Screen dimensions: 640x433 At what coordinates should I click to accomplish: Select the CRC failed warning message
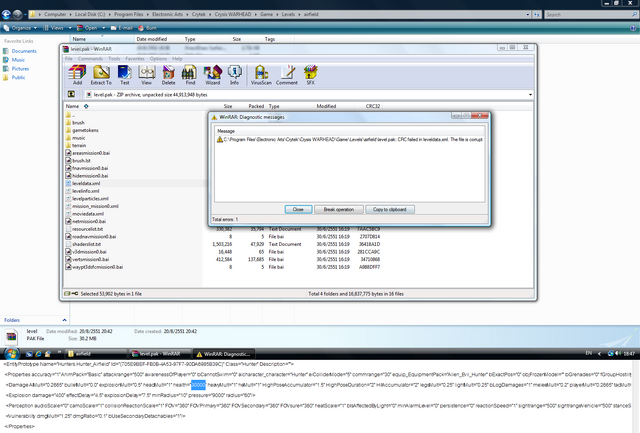pos(349,140)
